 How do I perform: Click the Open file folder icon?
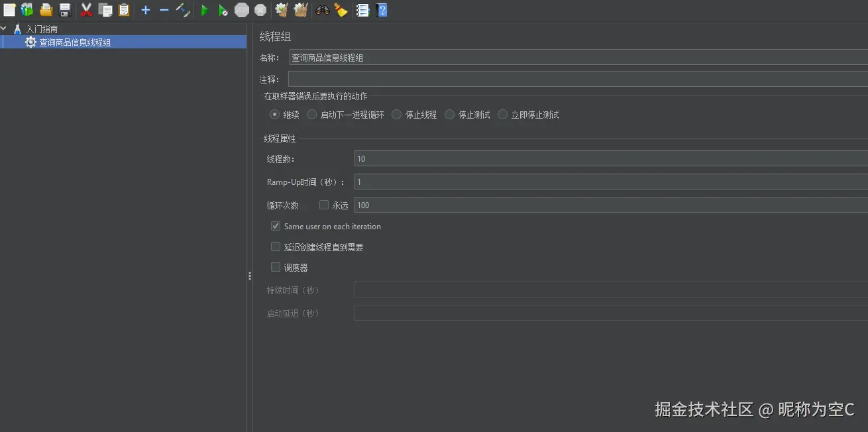click(46, 10)
